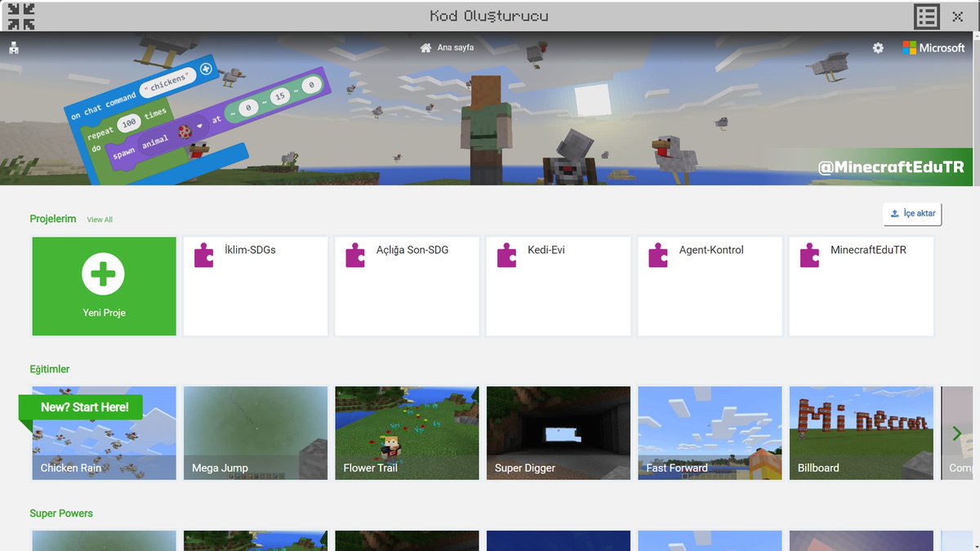Open the Super Digger tutorial
The image size is (980, 551).
pyautogui.click(x=559, y=433)
